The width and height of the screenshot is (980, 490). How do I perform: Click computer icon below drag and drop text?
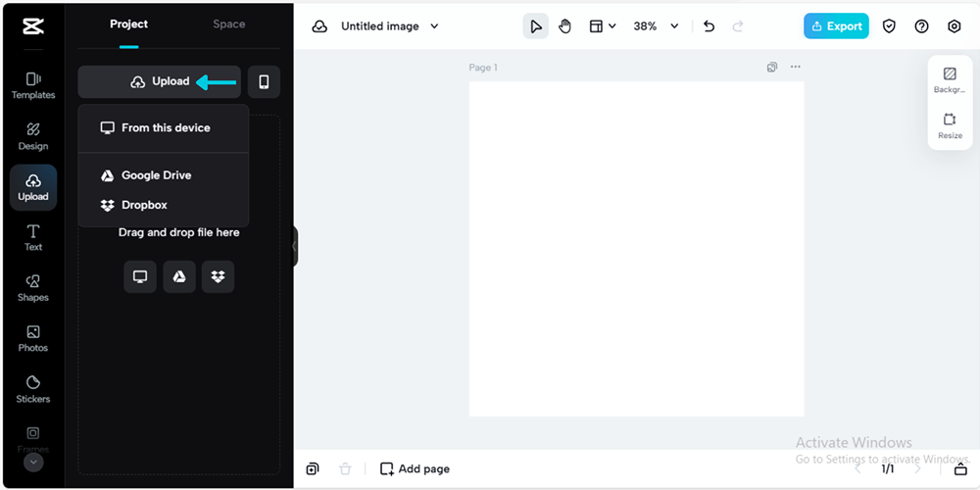coord(140,277)
